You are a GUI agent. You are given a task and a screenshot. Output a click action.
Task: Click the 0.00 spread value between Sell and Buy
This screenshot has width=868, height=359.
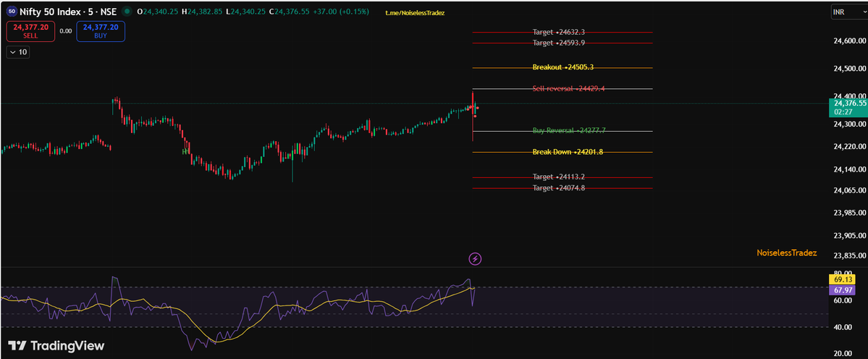(x=66, y=32)
